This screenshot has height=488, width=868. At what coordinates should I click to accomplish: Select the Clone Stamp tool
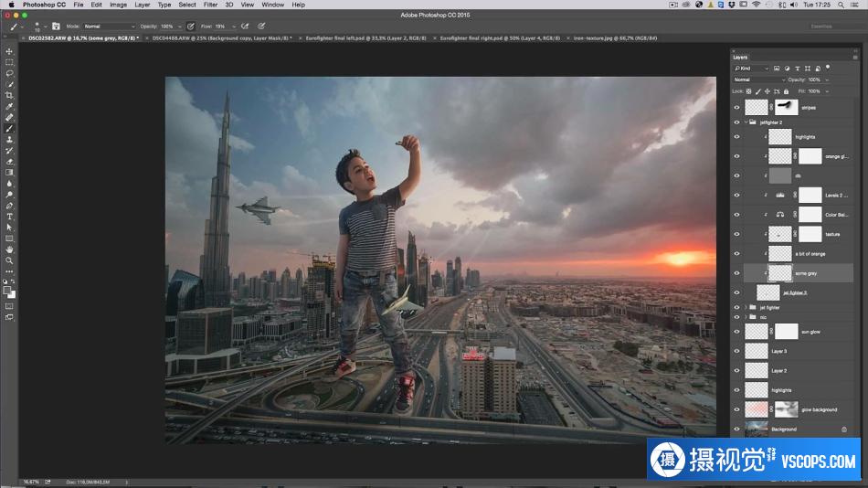(x=9, y=140)
